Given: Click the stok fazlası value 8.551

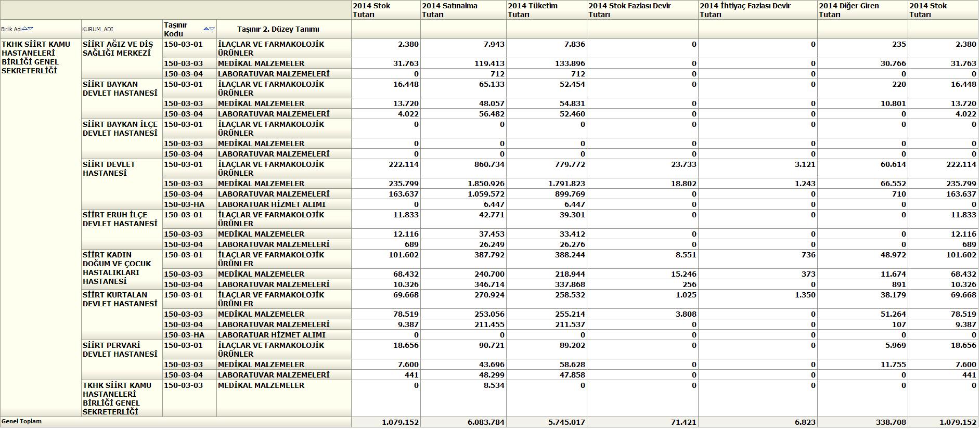Looking at the screenshot, I should pyautogui.click(x=686, y=255).
